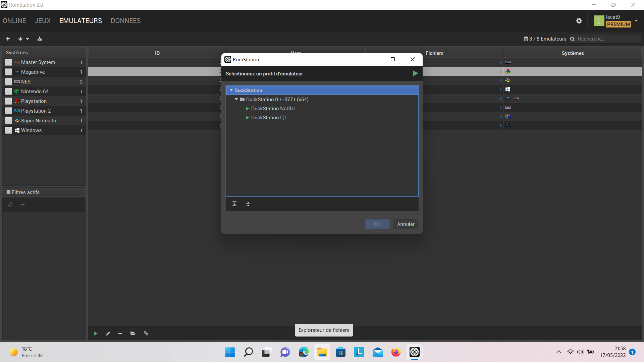Click the 8 / 8 Emulateurs counter
The image size is (644, 362).
[x=545, y=39]
